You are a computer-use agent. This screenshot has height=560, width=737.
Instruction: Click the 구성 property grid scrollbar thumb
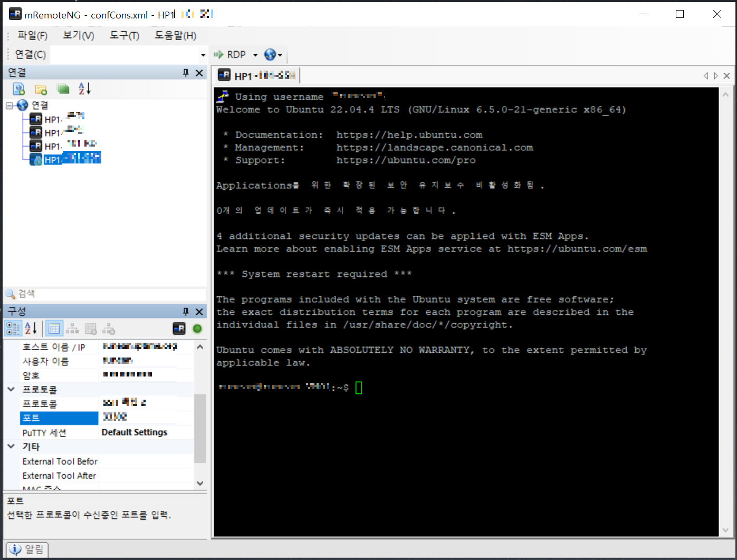(x=200, y=428)
